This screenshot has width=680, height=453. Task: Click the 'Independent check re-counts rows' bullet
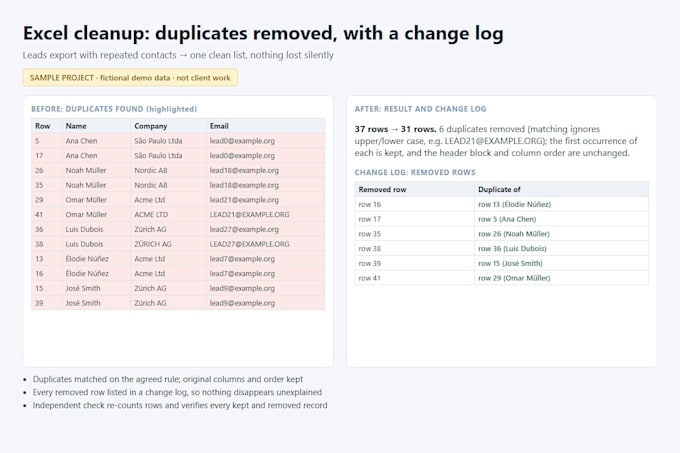[x=180, y=405]
